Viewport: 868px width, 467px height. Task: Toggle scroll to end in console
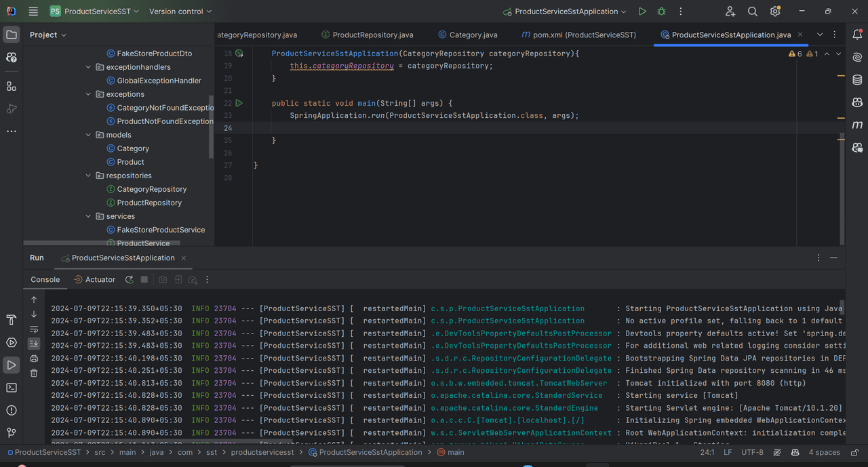(x=34, y=344)
